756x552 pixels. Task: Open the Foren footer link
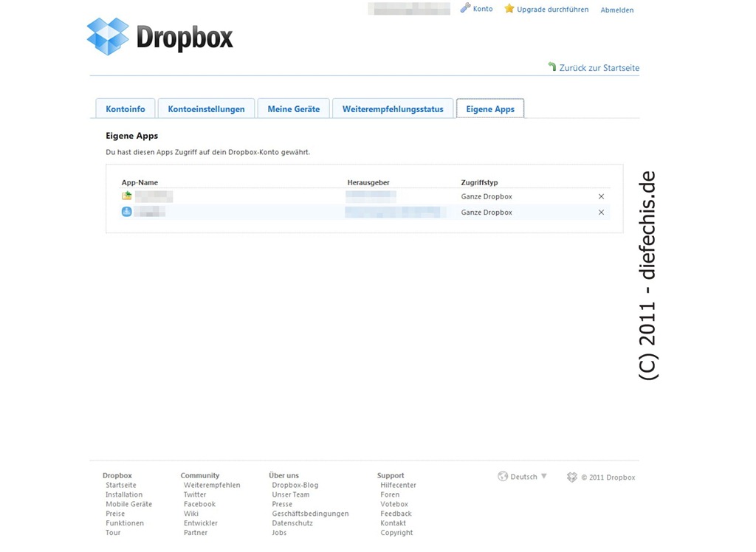click(x=390, y=494)
